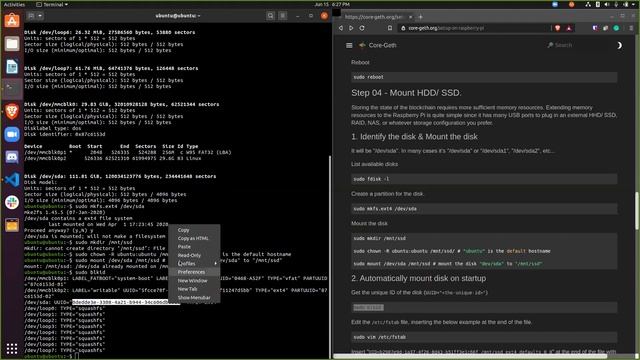Open the Core-Geth site navigation hamburger
Viewport: 640px width, 360px height.
pos(349,45)
